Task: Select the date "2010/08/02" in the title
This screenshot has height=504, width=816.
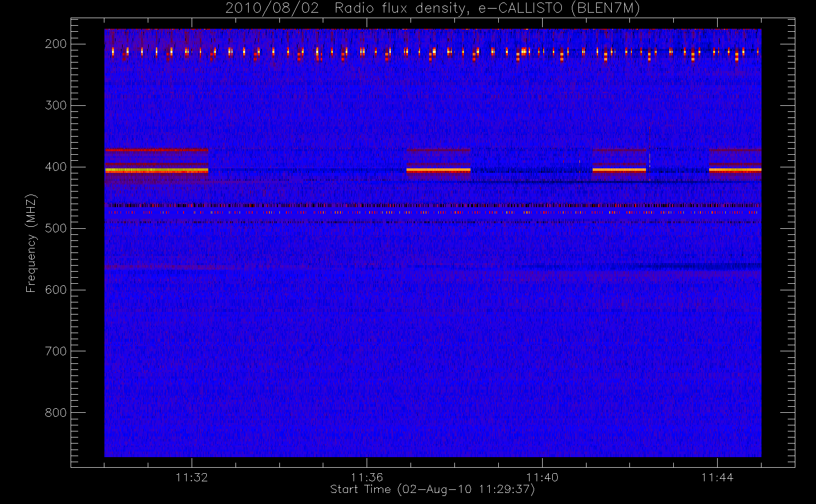Action: click(272, 9)
